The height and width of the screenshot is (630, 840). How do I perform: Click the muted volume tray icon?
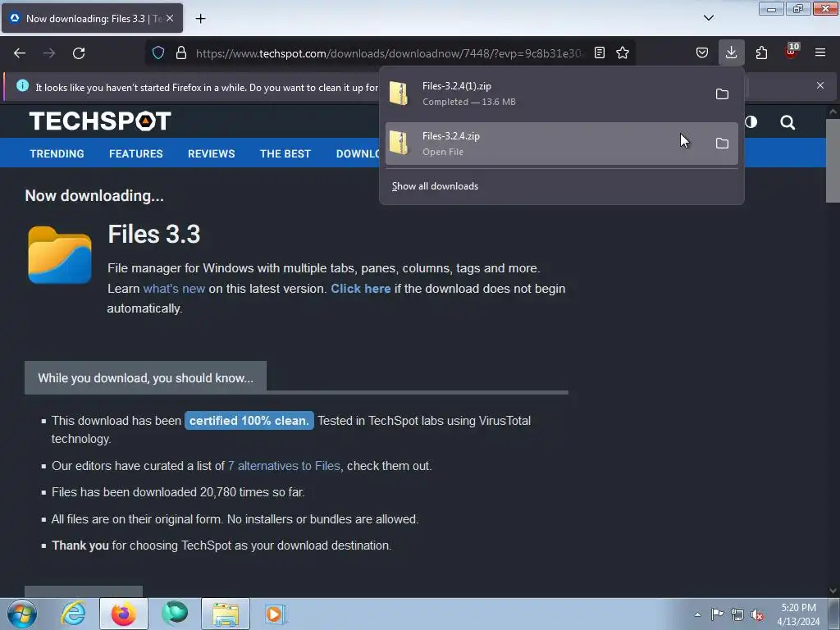tap(757, 615)
